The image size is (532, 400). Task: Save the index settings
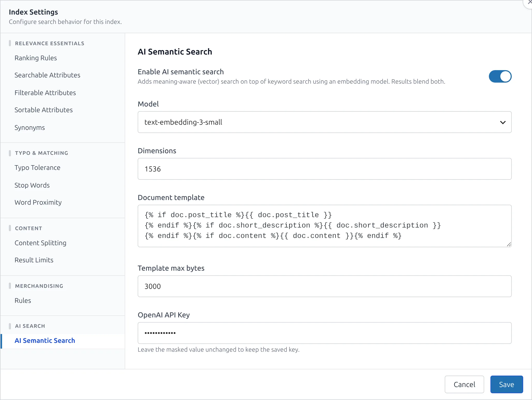(x=507, y=384)
